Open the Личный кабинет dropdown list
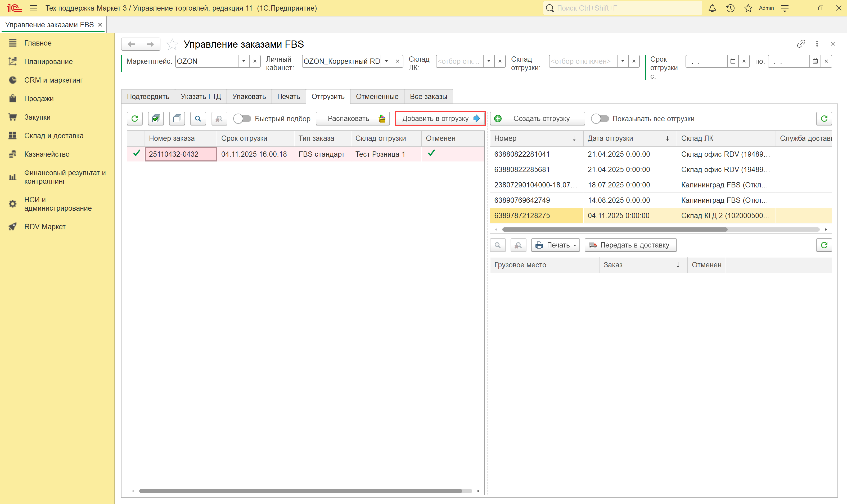This screenshot has width=847, height=504. [386, 61]
